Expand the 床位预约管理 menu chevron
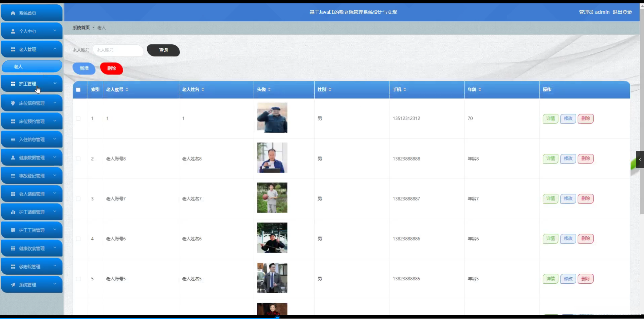This screenshot has width=644, height=319. 55,121
